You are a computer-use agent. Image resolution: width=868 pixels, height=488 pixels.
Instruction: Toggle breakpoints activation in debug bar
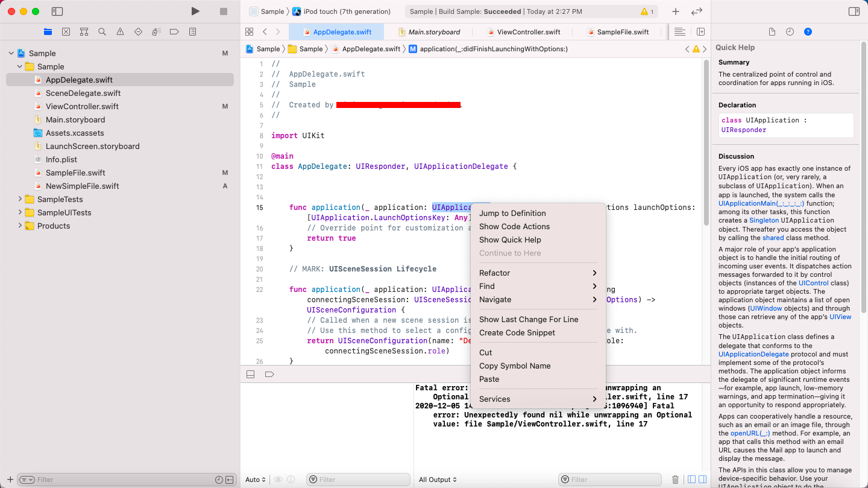[269, 374]
